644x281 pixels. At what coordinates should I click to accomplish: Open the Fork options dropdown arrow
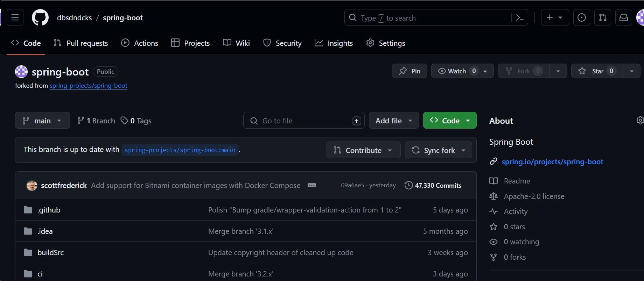pos(558,71)
